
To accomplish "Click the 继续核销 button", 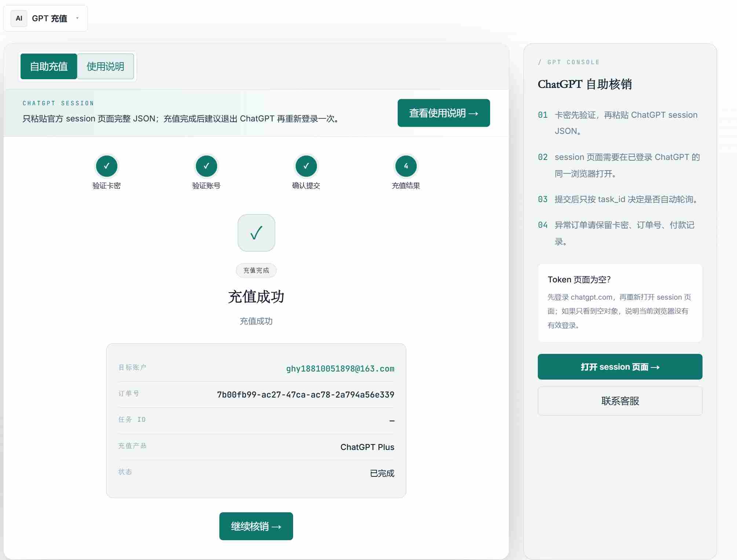I will coord(256,526).
